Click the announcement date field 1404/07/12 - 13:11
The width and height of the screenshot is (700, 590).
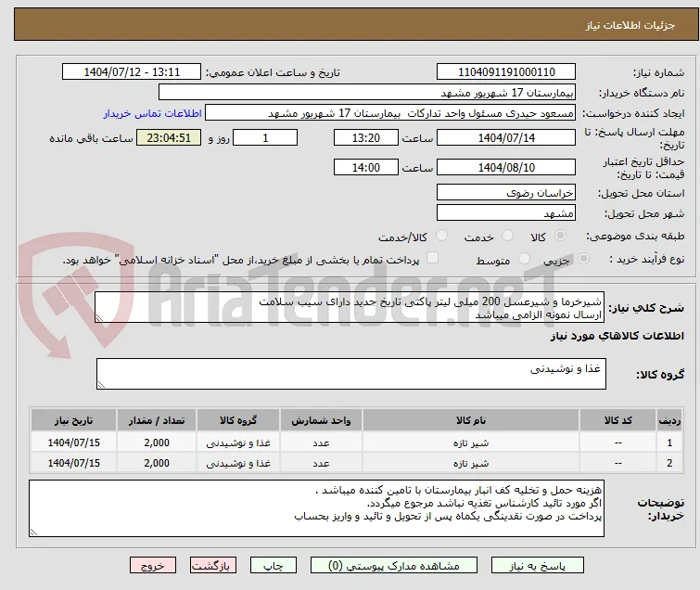click(132, 72)
